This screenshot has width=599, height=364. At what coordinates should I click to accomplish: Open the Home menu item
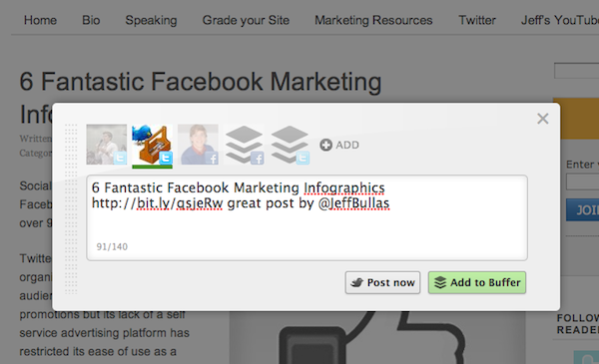pyautogui.click(x=40, y=20)
